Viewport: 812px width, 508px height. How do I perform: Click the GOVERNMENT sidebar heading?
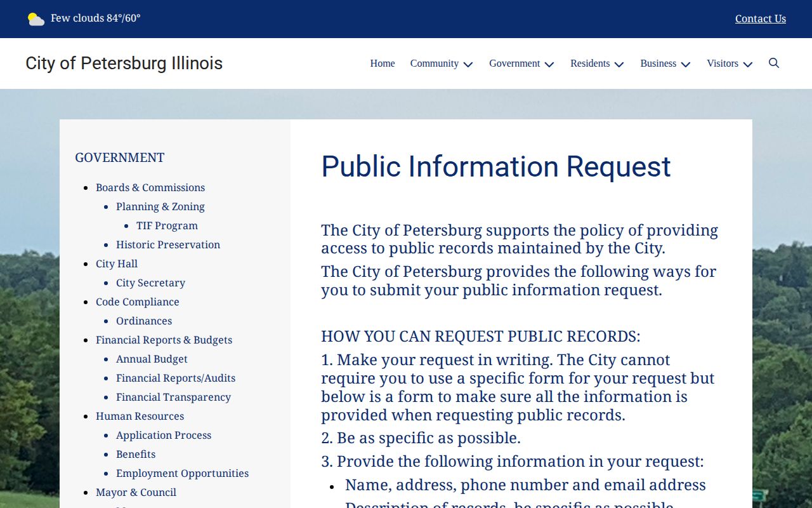120,157
